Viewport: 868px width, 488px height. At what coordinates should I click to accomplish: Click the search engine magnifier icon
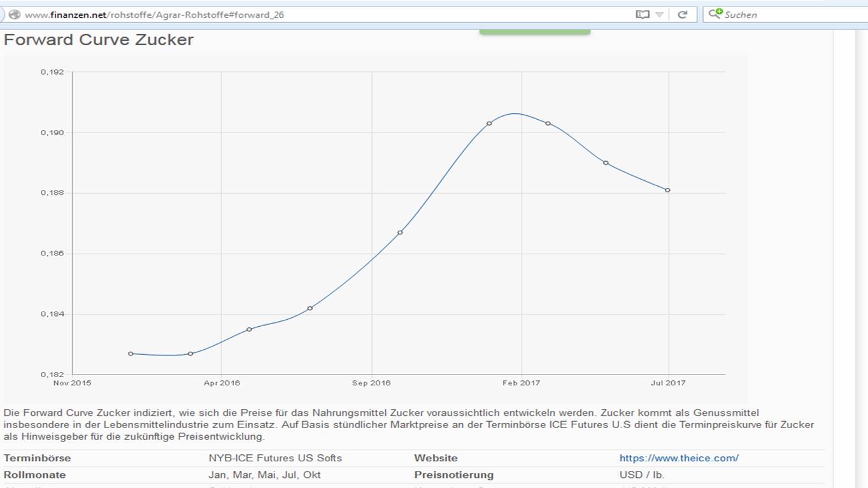(716, 13)
